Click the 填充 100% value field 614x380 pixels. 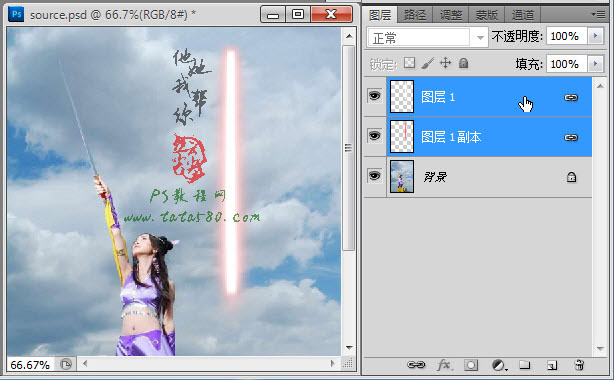pyautogui.click(x=567, y=63)
